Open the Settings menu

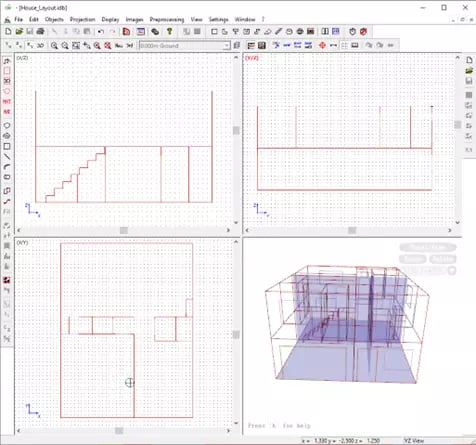tap(218, 19)
